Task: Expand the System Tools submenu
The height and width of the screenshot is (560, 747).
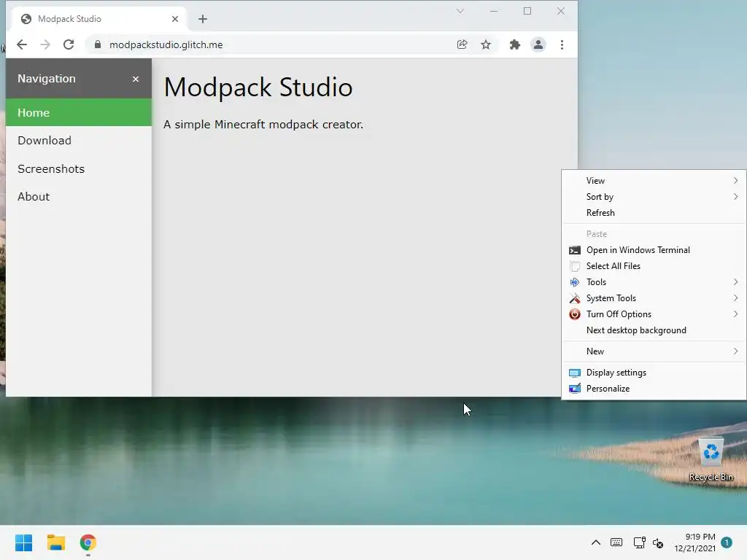Action: (x=654, y=298)
